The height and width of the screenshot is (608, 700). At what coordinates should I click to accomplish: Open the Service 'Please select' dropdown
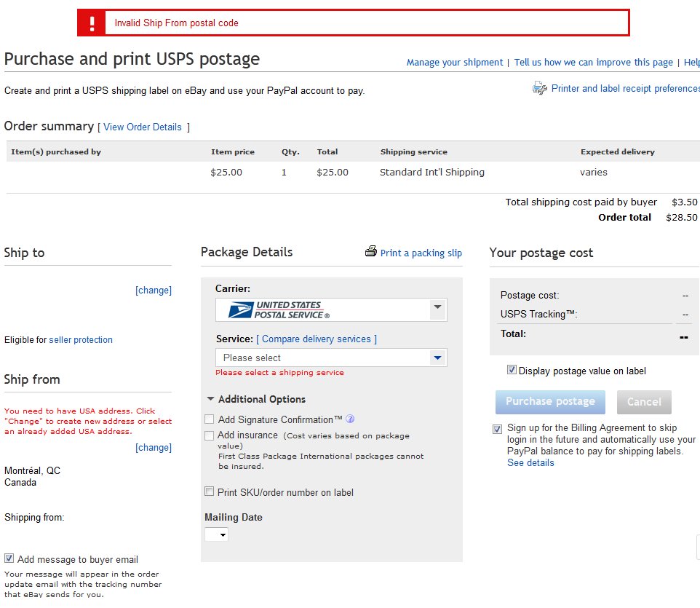[x=437, y=358]
